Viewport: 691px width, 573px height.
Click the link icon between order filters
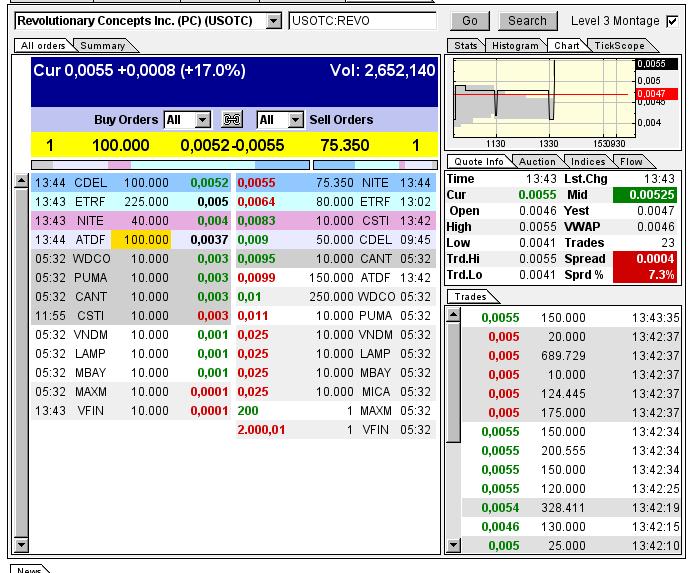point(232,119)
